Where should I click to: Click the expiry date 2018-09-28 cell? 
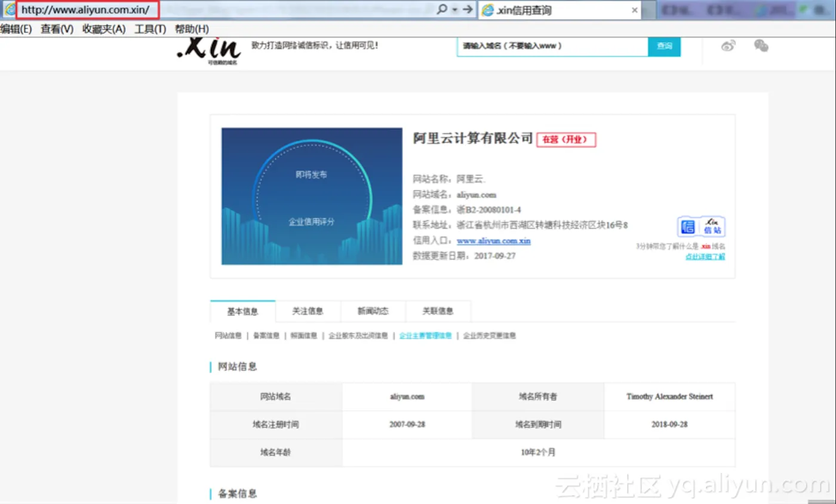[x=669, y=425]
